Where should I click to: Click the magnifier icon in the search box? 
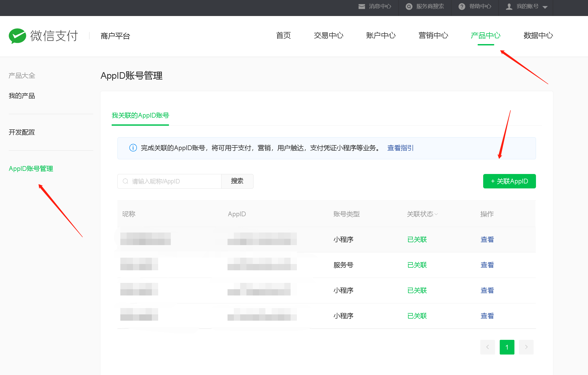tap(125, 181)
